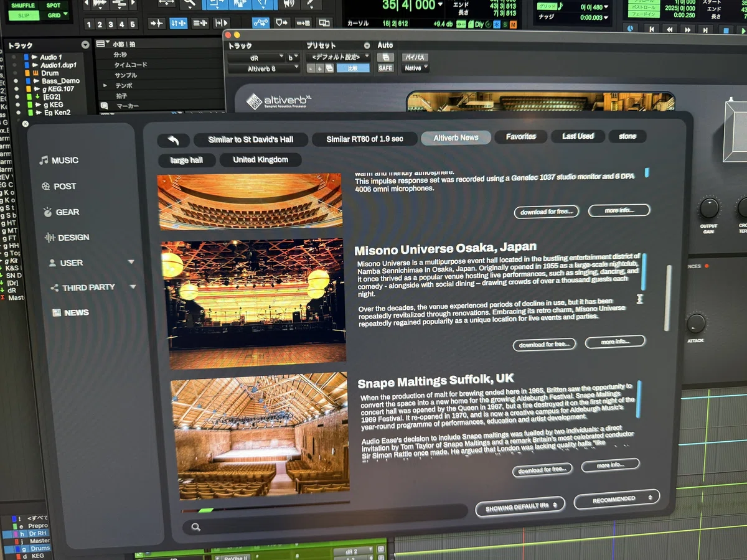
Task: Click the search magnifier icon at bottom
Action: (x=196, y=527)
